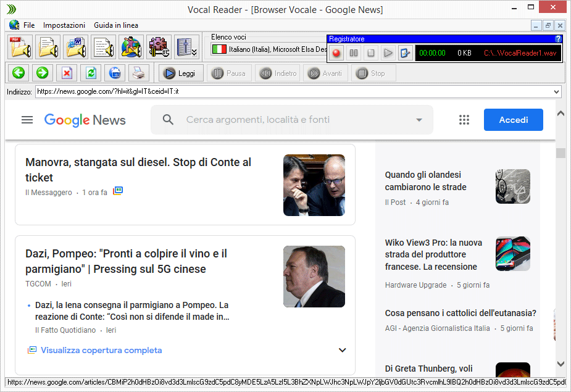The height and width of the screenshot is (392, 571).
Task: Expand search options arrow in search box
Action: (419, 120)
